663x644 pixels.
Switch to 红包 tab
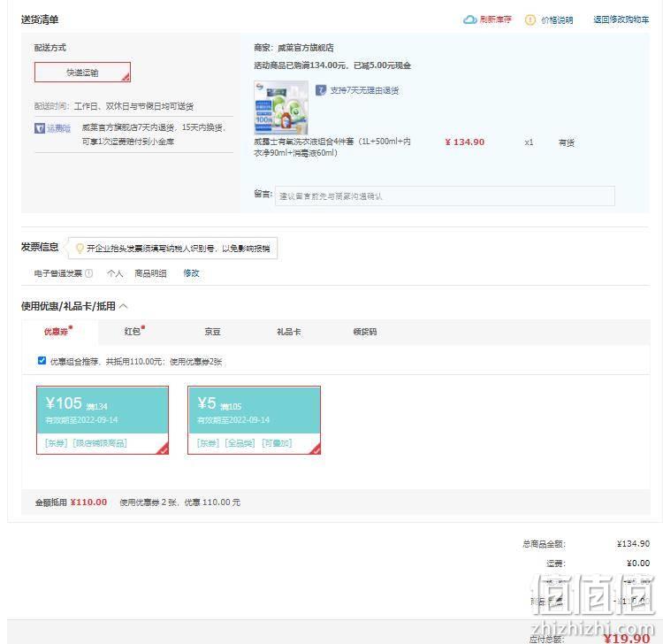134,332
